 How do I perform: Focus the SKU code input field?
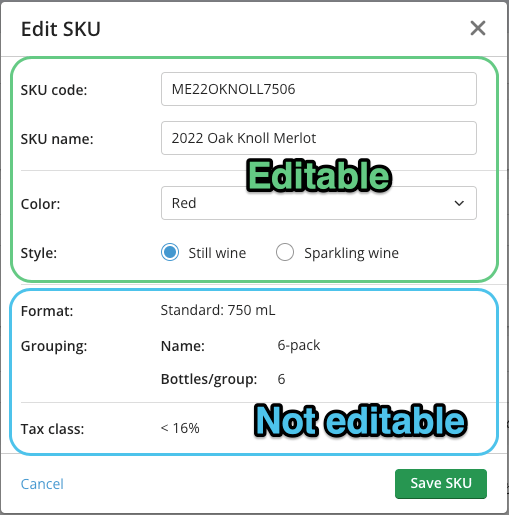pyautogui.click(x=319, y=89)
